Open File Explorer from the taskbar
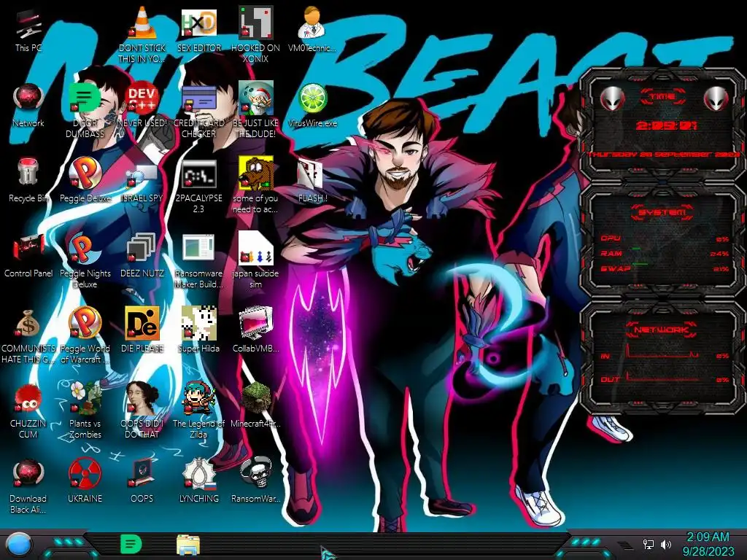Image resolution: width=747 pixels, height=560 pixels. point(188,545)
